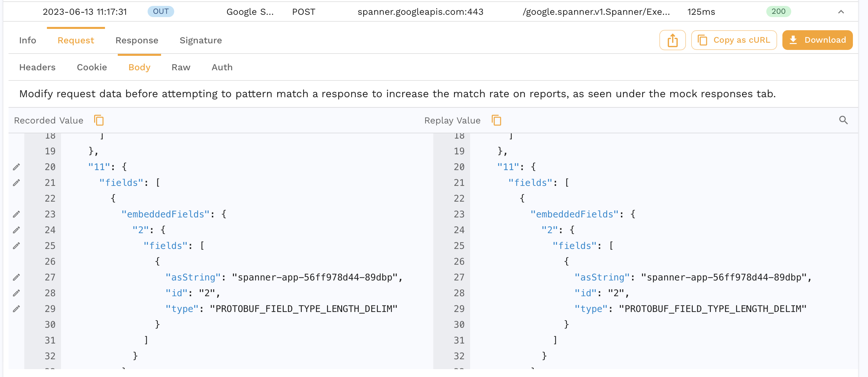Edit the asString line 27 pencil
The height and width of the screenshot is (377, 868).
[x=16, y=277]
